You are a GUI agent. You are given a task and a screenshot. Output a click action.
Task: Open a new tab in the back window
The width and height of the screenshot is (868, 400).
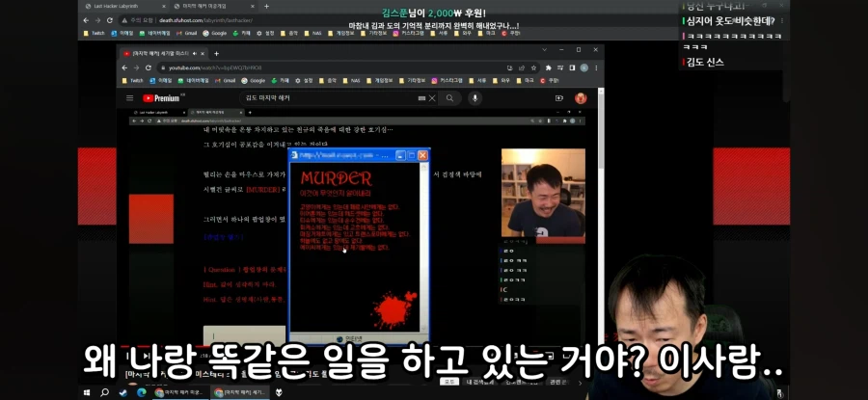pyautogui.click(x=266, y=6)
